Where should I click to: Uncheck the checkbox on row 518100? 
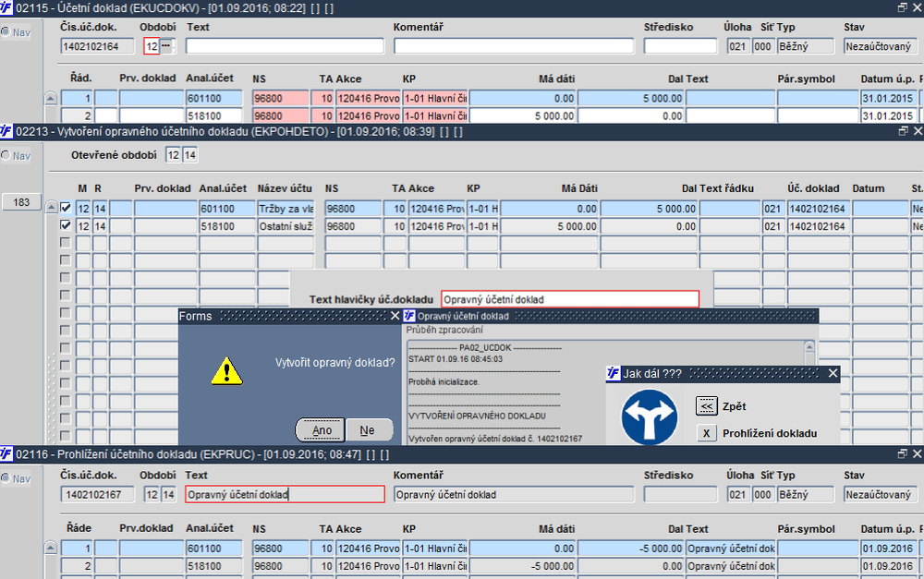(x=66, y=225)
